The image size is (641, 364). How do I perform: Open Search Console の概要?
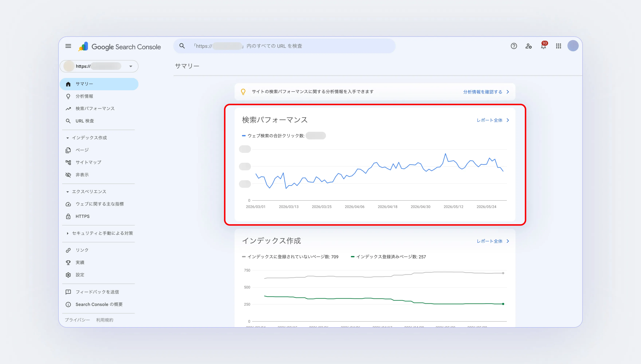pos(99,304)
